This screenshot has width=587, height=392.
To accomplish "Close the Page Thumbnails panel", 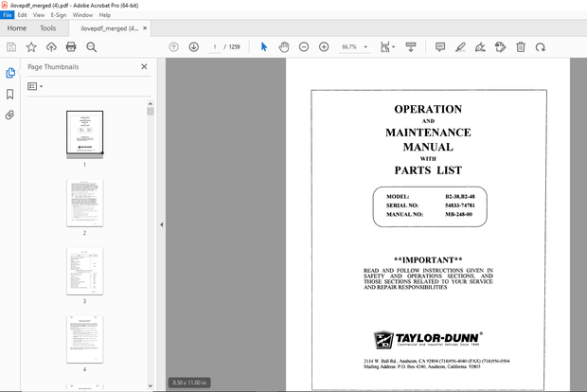I will tap(144, 66).
